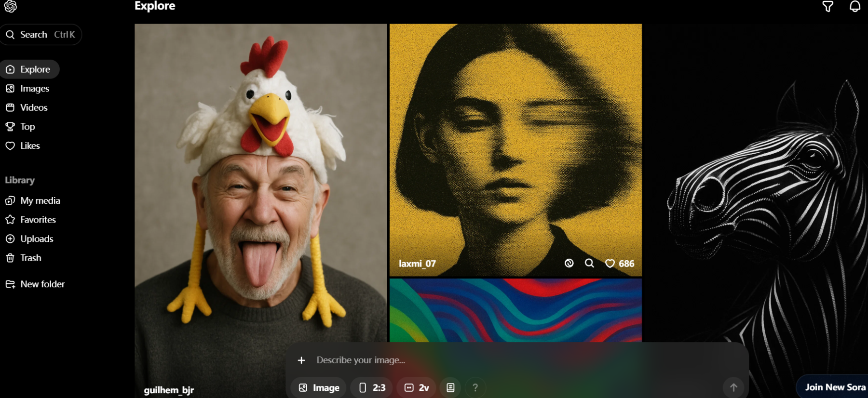
Task: Click the Describe your image field
Action: (482, 360)
